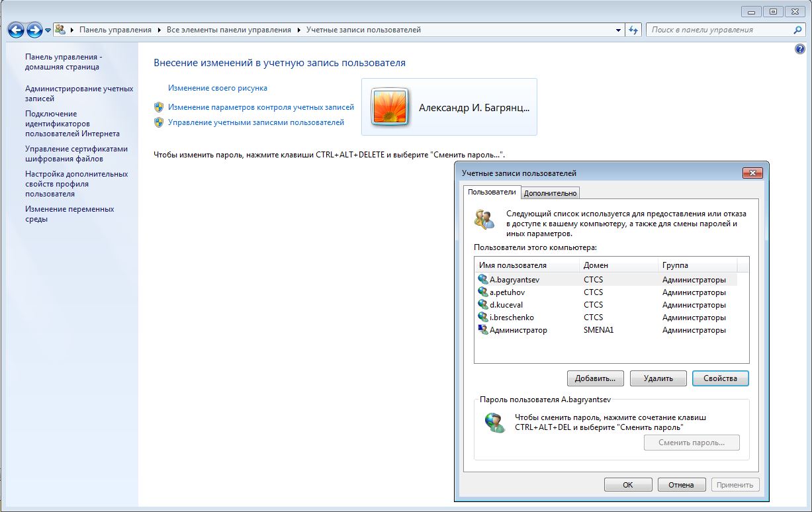Expand the address bar history dropdown arrow

coord(618,30)
